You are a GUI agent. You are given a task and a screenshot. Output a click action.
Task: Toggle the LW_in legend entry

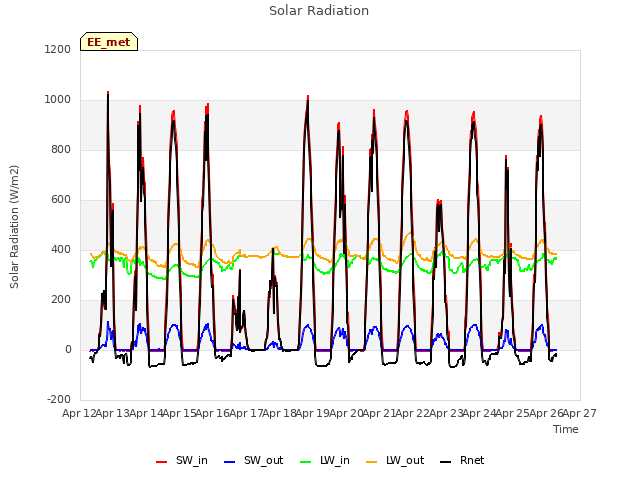click(325, 460)
